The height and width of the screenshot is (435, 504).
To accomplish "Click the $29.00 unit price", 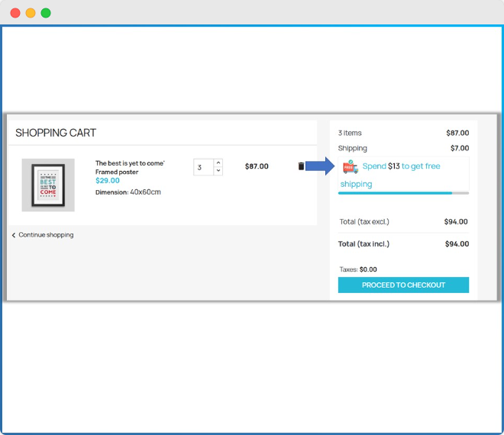I will [107, 181].
